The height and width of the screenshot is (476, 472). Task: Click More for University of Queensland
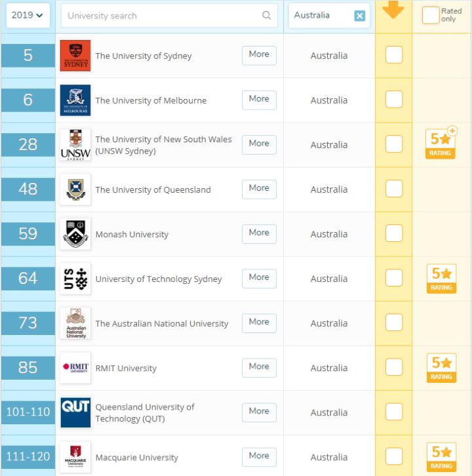pos(259,189)
